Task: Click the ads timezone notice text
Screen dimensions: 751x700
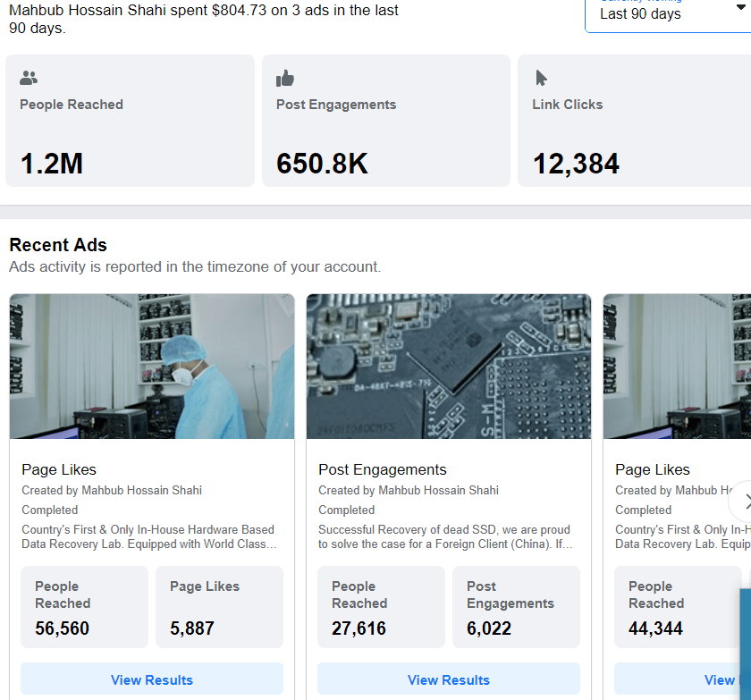Action: click(195, 266)
